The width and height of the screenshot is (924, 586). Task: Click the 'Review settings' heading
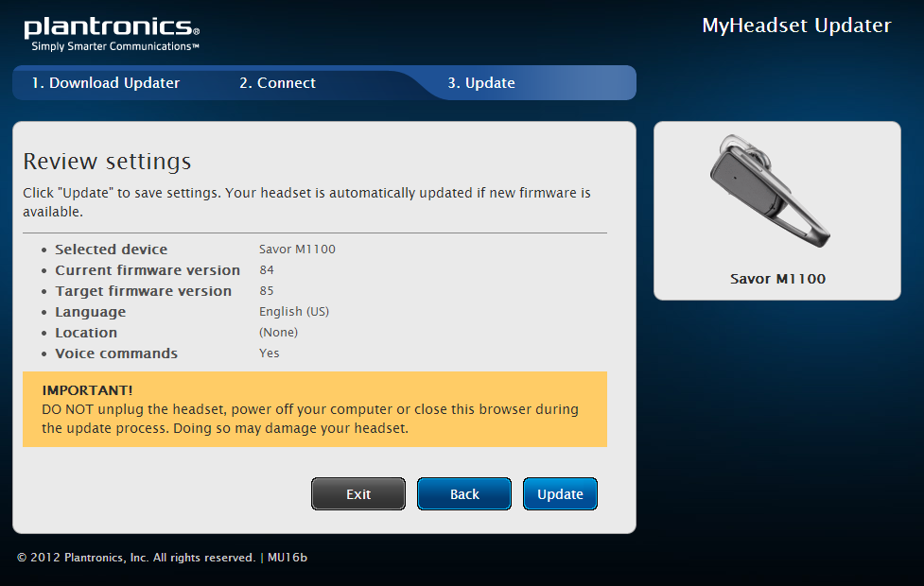(x=107, y=162)
